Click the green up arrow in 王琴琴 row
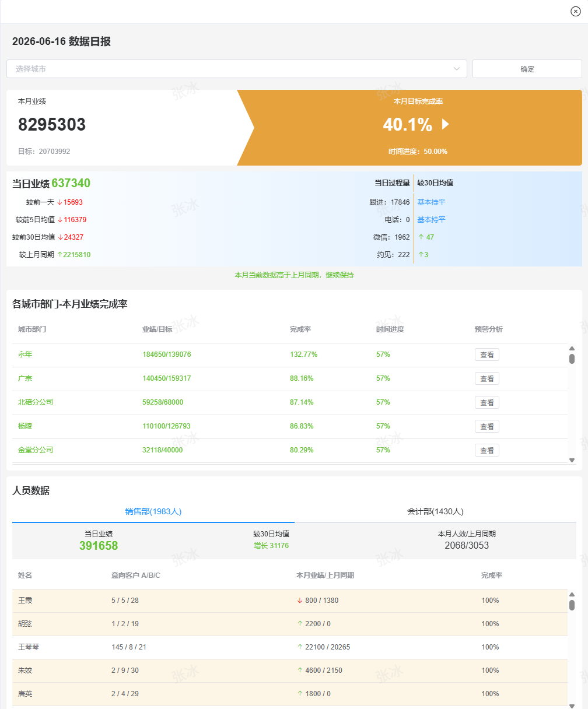Image resolution: width=588 pixels, height=709 pixels. [300, 647]
